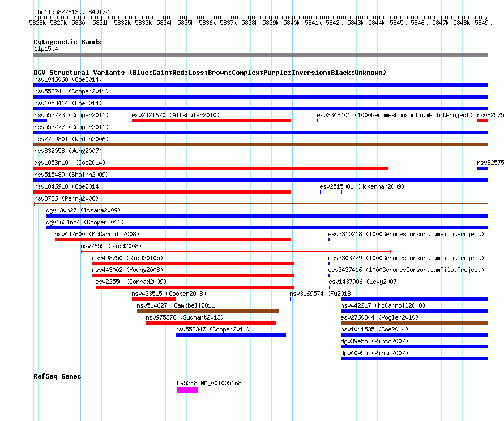Click the esv1437906 (Levy2007) label
Image resolution: width=504 pixels, height=421 pixels.
pyautogui.click(x=364, y=282)
